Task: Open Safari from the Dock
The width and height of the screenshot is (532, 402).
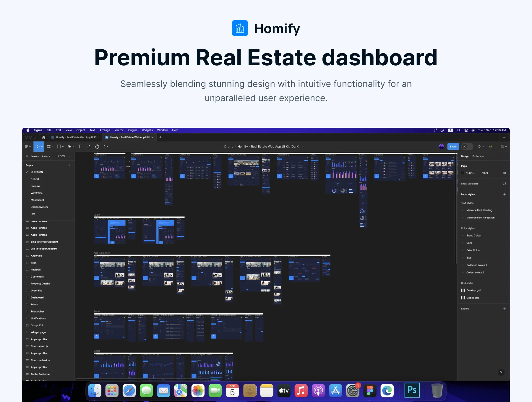Action: coord(129,390)
